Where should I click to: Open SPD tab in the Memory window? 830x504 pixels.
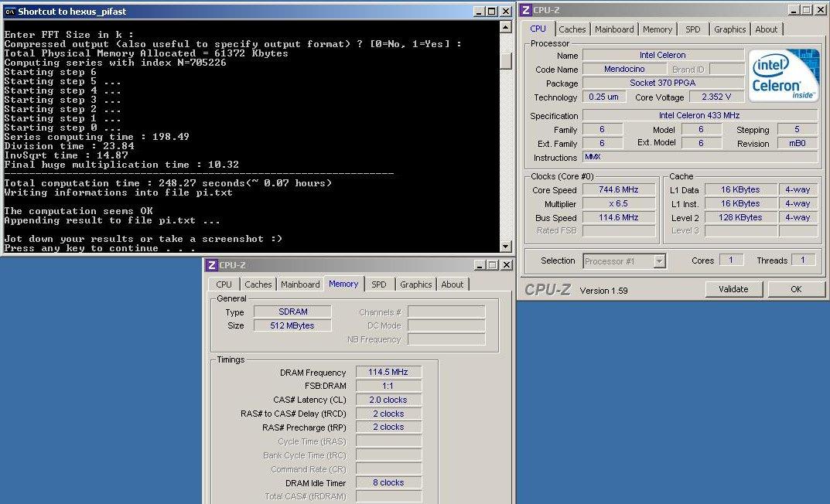click(x=379, y=284)
